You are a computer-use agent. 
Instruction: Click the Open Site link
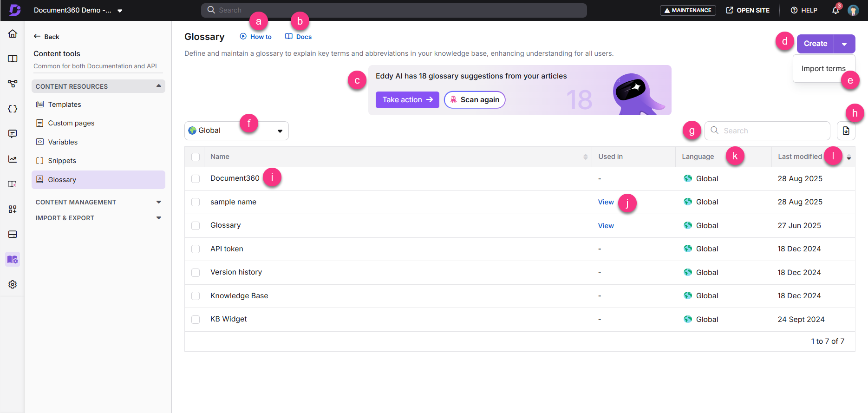[748, 10]
